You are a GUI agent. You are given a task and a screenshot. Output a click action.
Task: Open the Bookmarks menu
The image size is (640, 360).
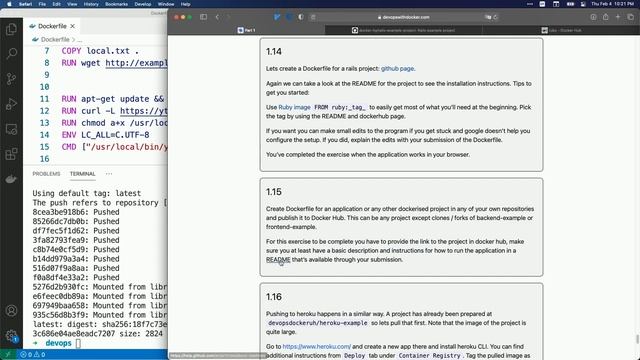[x=116, y=4]
